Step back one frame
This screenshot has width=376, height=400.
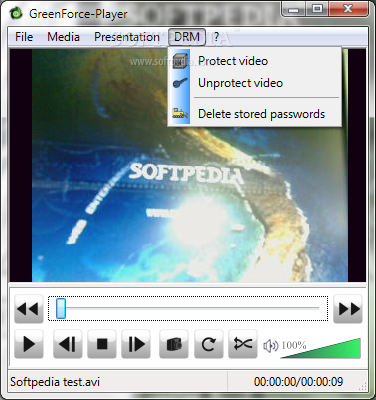tap(68, 344)
